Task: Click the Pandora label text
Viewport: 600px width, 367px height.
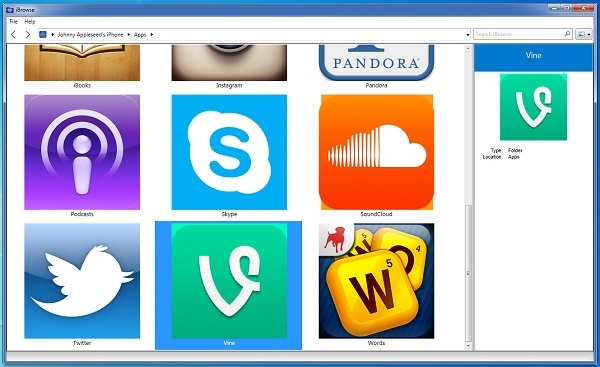Action: click(x=376, y=85)
